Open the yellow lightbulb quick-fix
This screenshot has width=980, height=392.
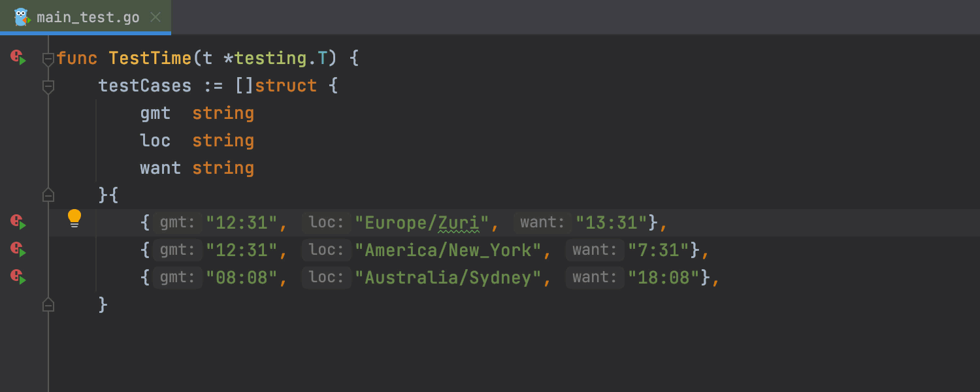(x=74, y=218)
